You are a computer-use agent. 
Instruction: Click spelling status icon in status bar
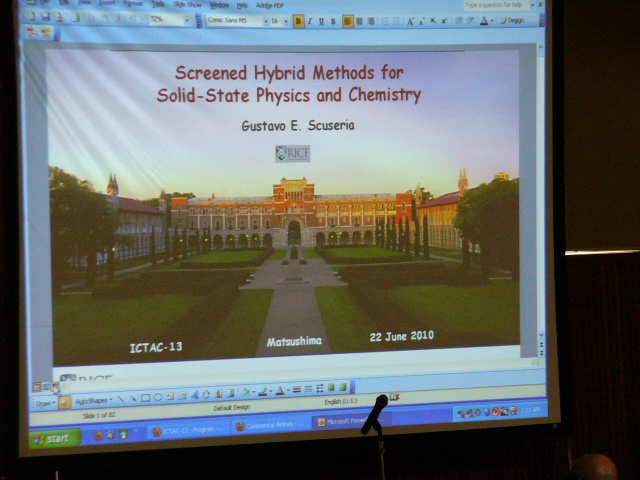(x=394, y=397)
